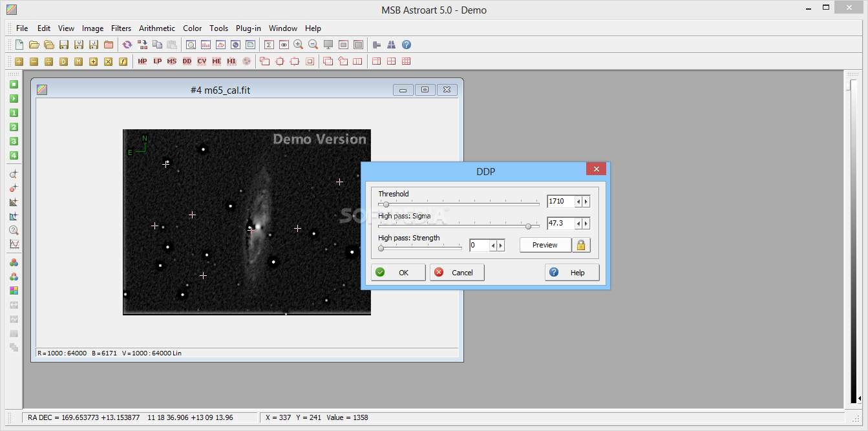
Task: Click the Threshold slider handle
Action: click(x=386, y=204)
